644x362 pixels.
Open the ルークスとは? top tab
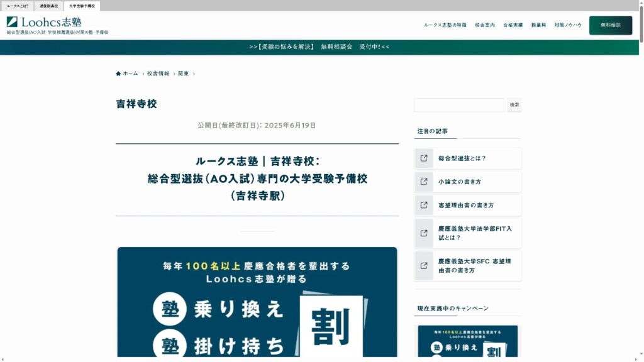pos(18,6)
